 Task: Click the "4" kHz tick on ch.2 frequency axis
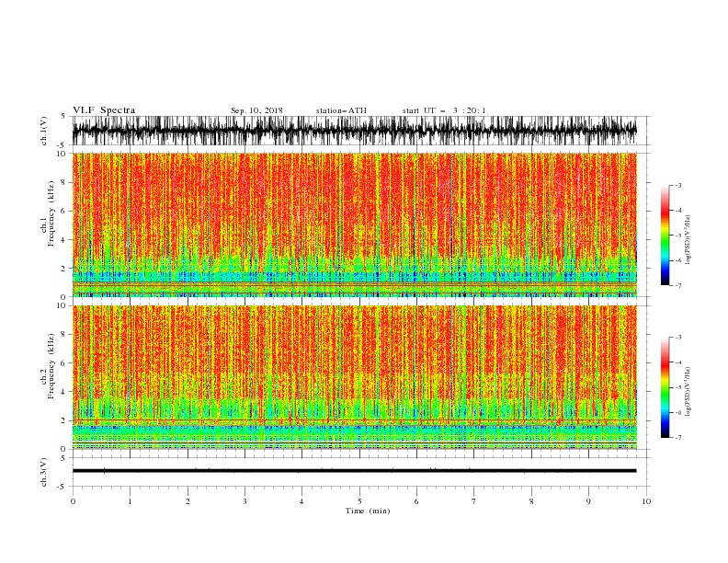63,392
